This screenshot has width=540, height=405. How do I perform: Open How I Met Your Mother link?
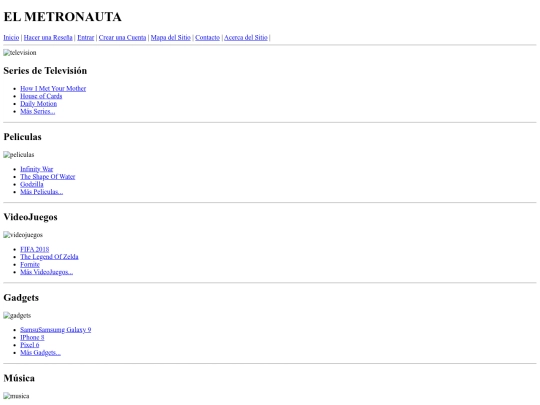(x=53, y=89)
